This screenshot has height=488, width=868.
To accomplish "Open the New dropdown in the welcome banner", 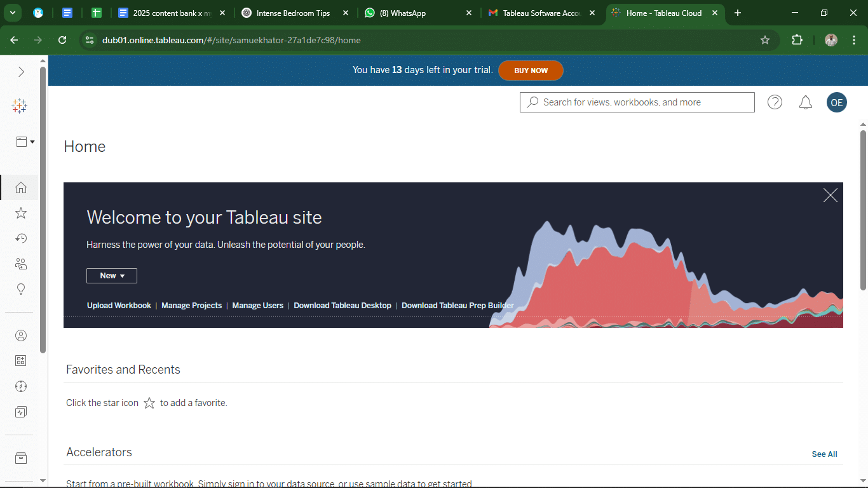I will point(112,276).
